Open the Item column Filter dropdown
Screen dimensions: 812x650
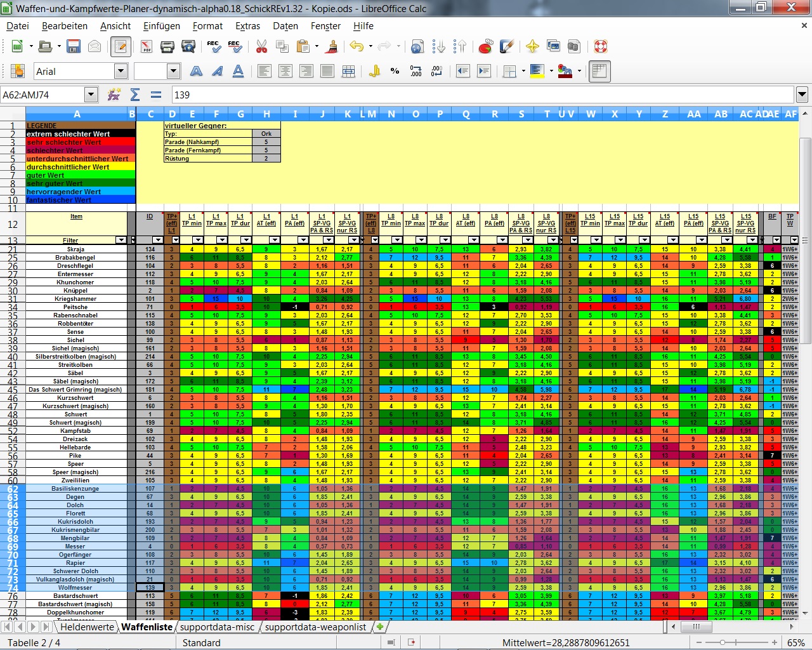tap(121, 240)
